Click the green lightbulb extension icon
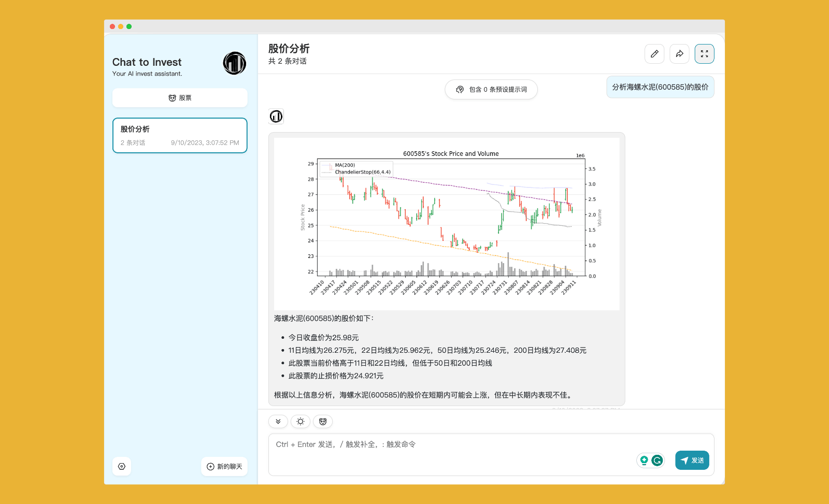This screenshot has height=504, width=829. coord(644,460)
